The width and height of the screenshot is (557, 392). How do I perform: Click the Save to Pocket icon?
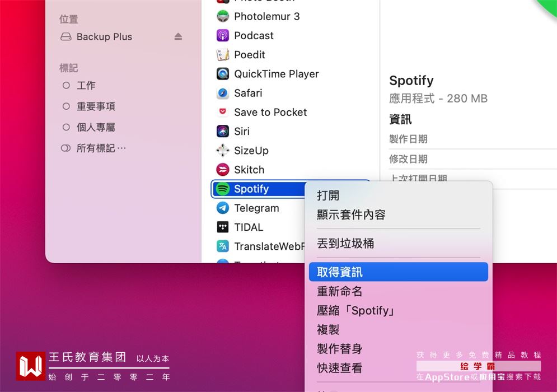[223, 111]
